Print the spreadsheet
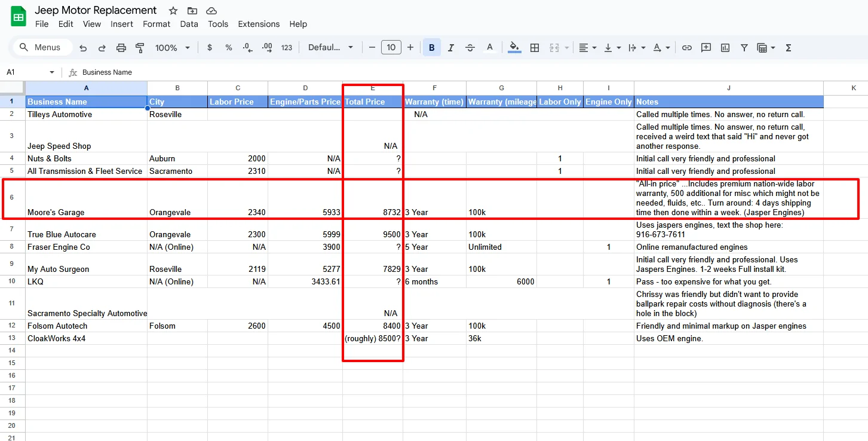868x441 pixels. tap(121, 48)
